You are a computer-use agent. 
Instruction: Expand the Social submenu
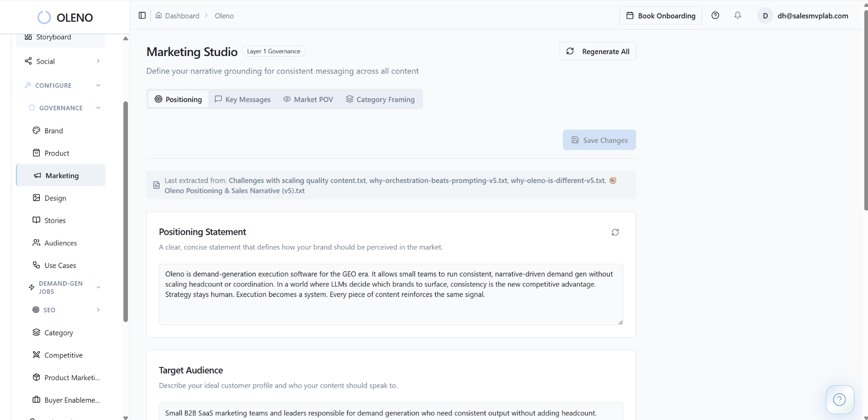tap(98, 61)
